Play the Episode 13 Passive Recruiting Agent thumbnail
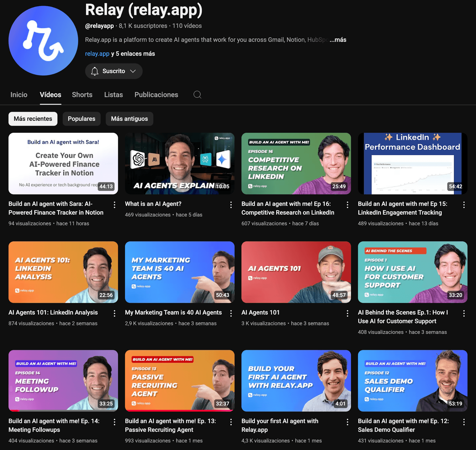This screenshot has width=476, height=450. click(x=180, y=381)
